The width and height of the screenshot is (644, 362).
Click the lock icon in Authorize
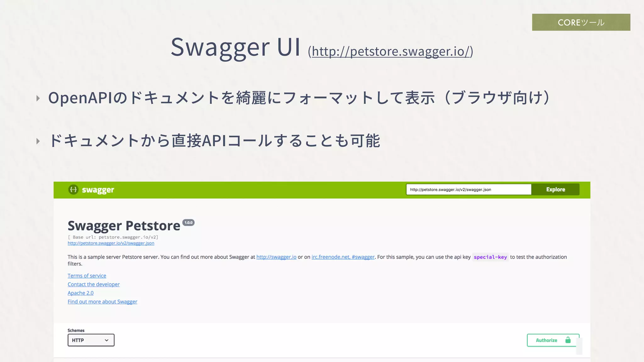pyautogui.click(x=568, y=340)
